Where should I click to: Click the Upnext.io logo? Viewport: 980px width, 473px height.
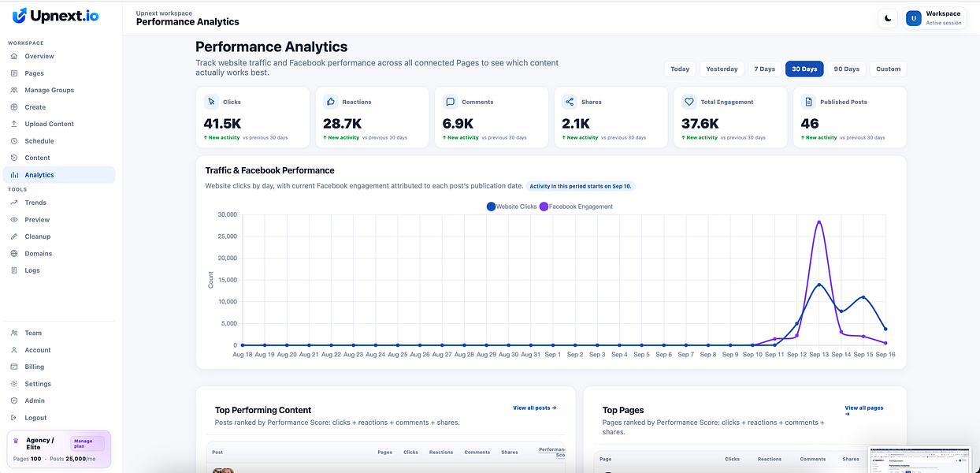[x=55, y=15]
